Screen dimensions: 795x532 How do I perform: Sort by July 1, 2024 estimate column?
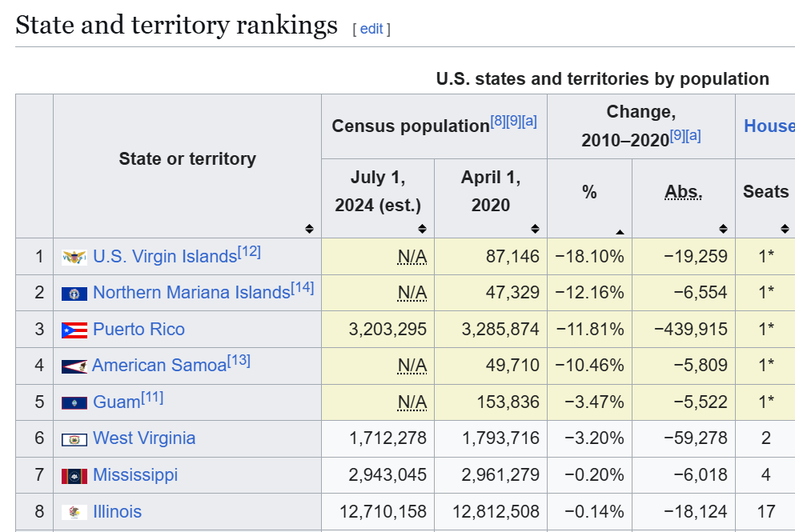pyautogui.click(x=422, y=229)
